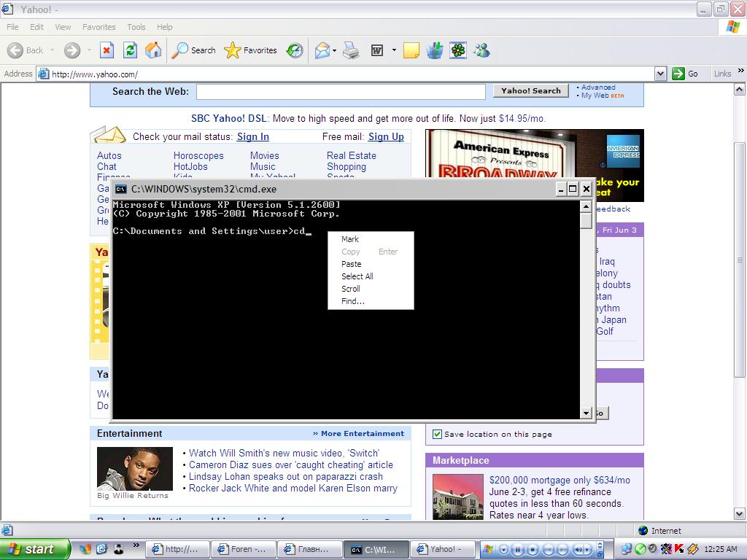Viewport: 747px width, 560px height.
Task: Click the Sign Up free mail link
Action: (386, 136)
